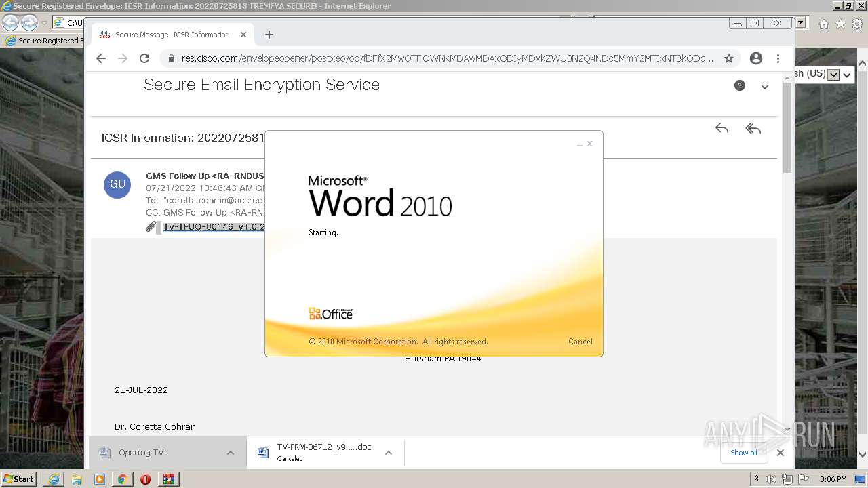Click the Secure Email Encryption Service heading
Viewport: 868px width, 488px height.
tap(262, 85)
